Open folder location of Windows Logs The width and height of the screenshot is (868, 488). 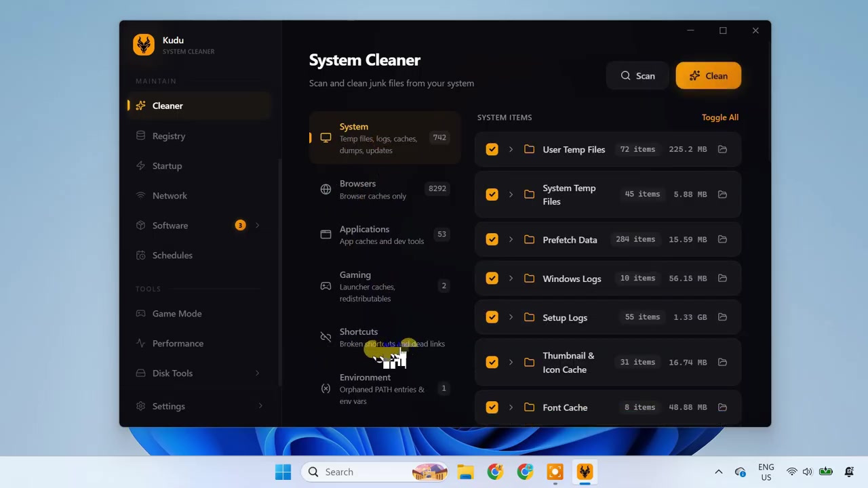(x=722, y=279)
